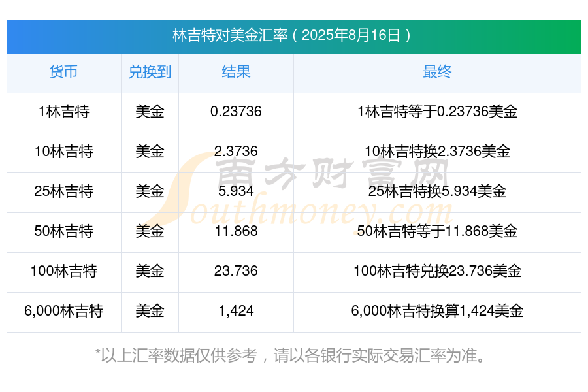Viewport: 588px width, 392px height.
Task: Click the result value 1,424
Action: [x=236, y=311]
